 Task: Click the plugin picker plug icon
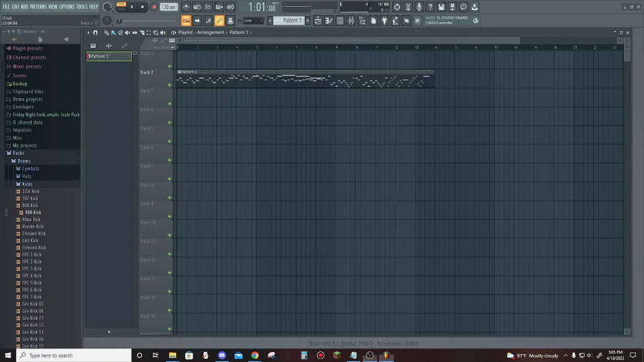click(x=384, y=21)
